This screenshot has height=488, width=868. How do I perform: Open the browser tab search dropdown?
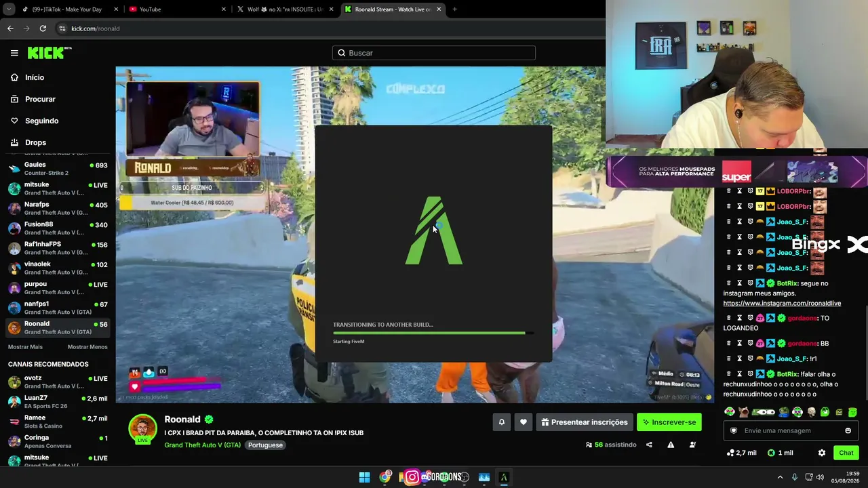tap(9, 9)
